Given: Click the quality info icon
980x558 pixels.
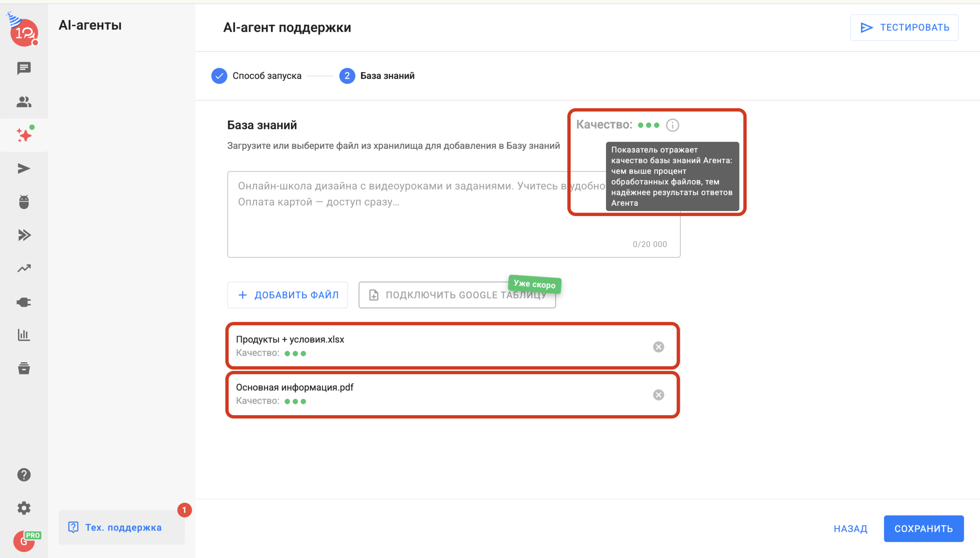Looking at the screenshot, I should (x=672, y=125).
